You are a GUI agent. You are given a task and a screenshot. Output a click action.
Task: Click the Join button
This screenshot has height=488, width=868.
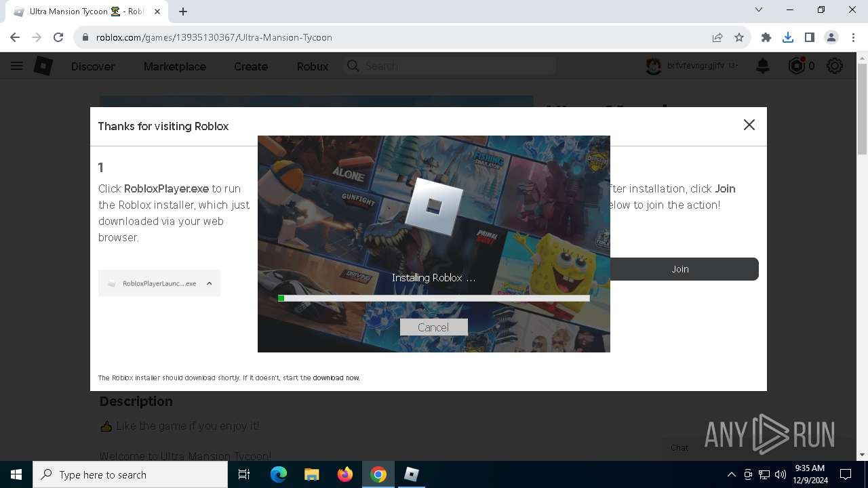(680, 269)
